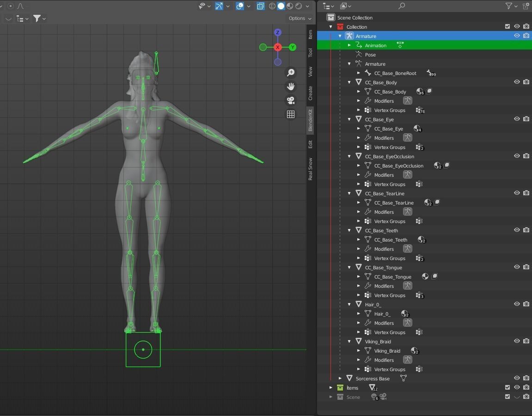Screen dimensions: 532x416
Task: Click the Scene Collection box icon
Action: (x=331, y=17)
